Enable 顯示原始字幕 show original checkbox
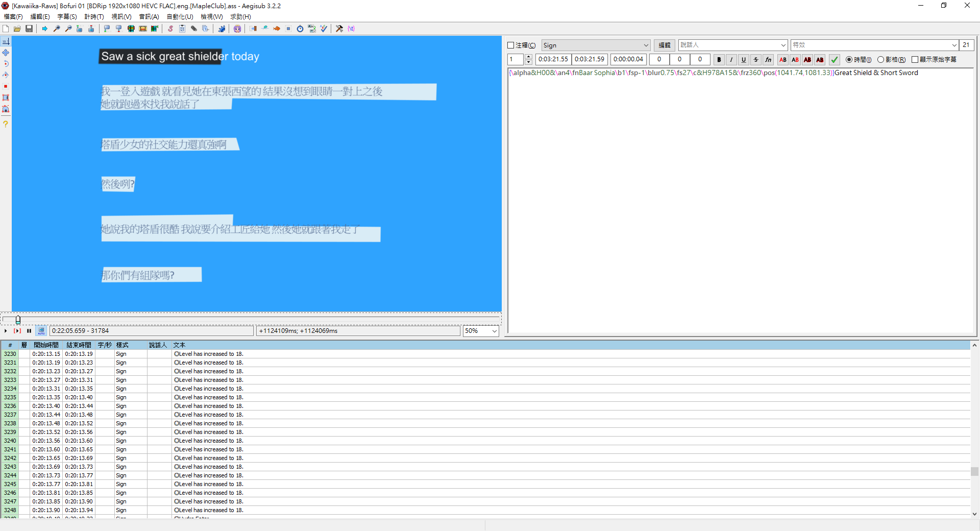 915,60
